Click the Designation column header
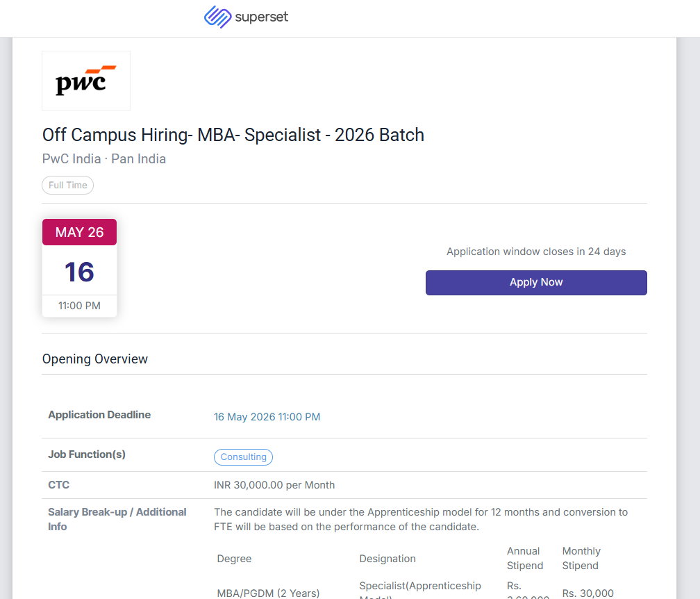This screenshot has height=599, width=700. tap(387, 559)
